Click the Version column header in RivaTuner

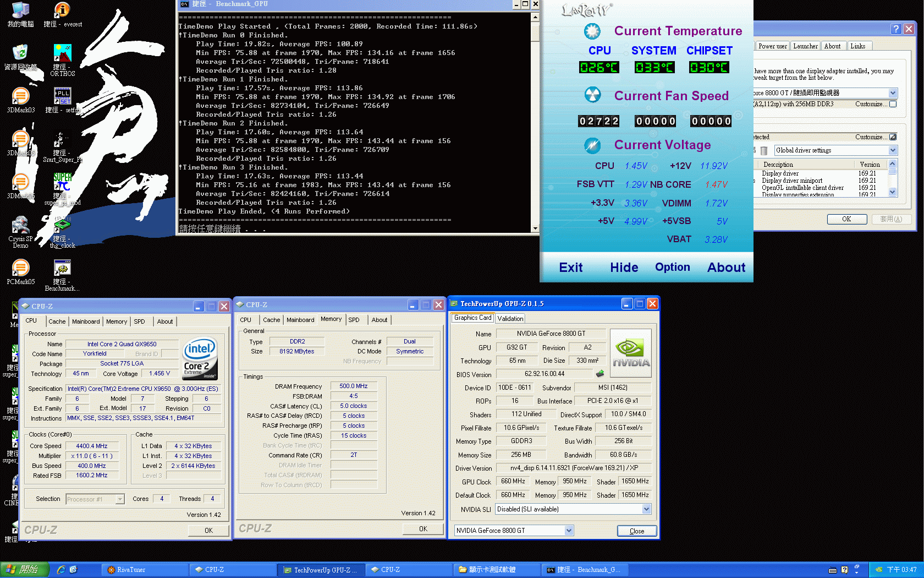tap(872, 165)
